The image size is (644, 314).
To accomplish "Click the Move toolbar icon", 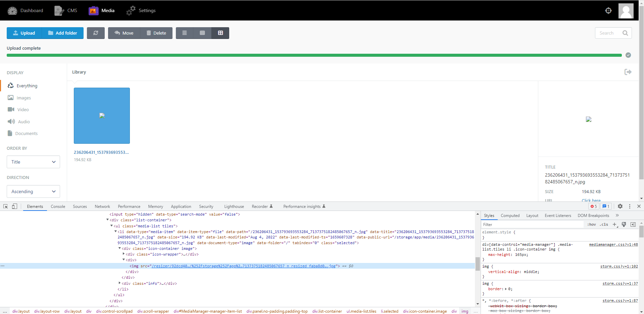I will 123,33.
